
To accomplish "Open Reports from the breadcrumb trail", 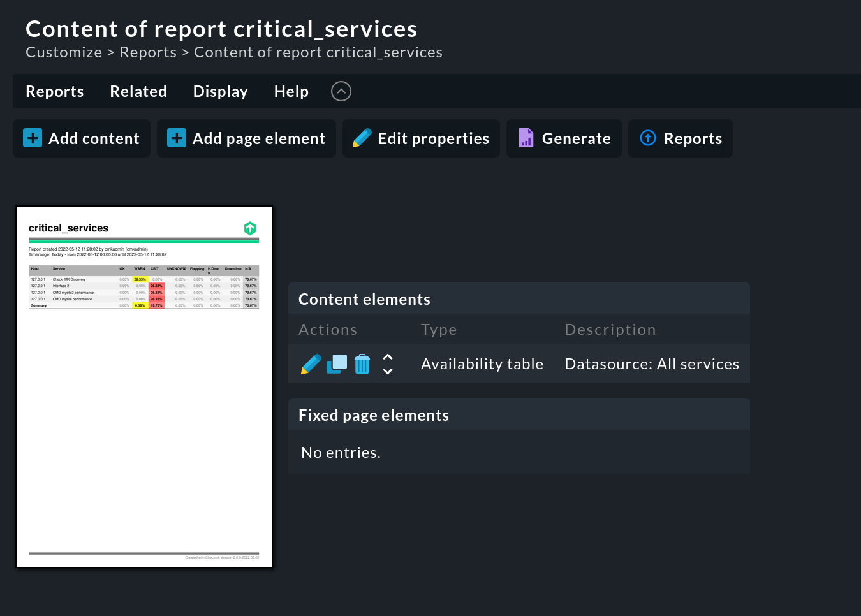I will [148, 52].
